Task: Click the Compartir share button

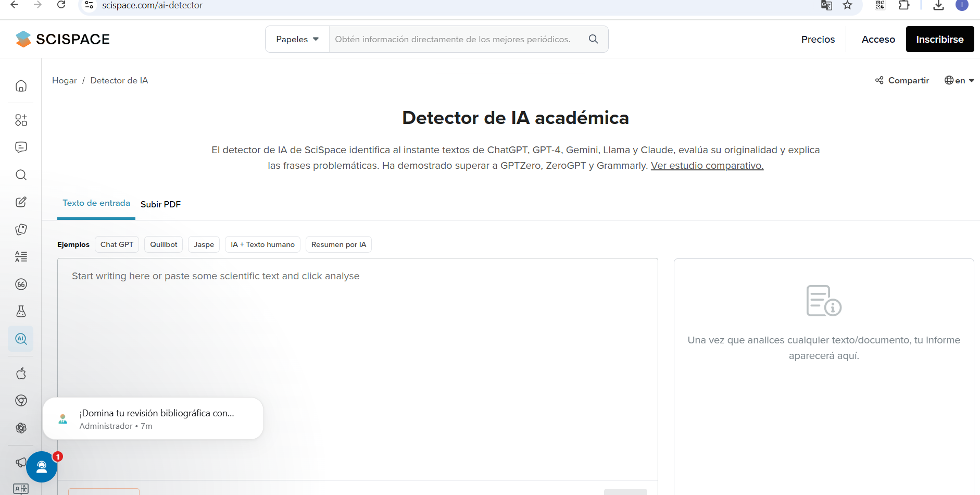Action: 902,80
